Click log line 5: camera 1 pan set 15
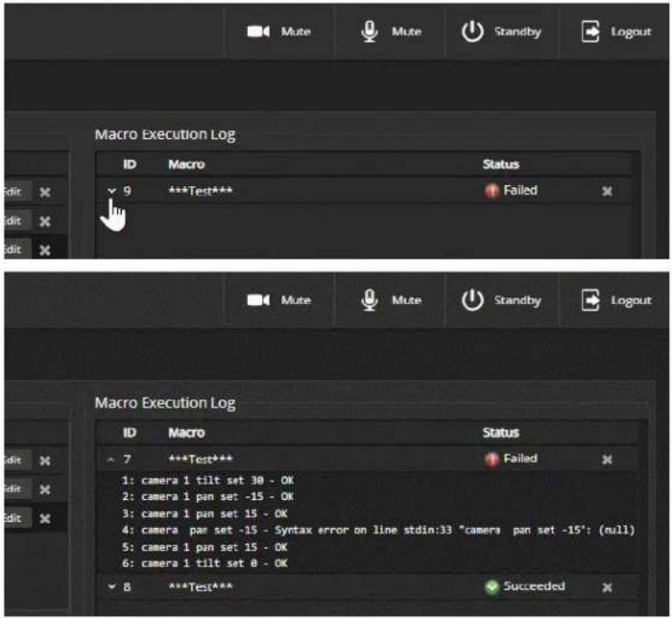This screenshot has width=672, height=618. tap(205, 547)
